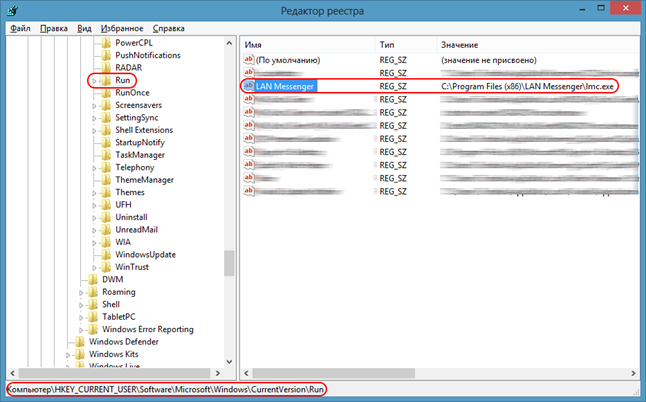The image size is (646, 402).
Task: Select the LAN Messenger value name
Action: [x=285, y=86]
